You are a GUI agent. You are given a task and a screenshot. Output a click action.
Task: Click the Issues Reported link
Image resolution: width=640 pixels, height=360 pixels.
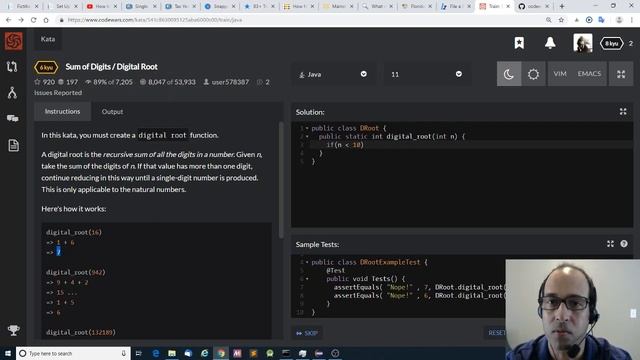tap(58, 93)
